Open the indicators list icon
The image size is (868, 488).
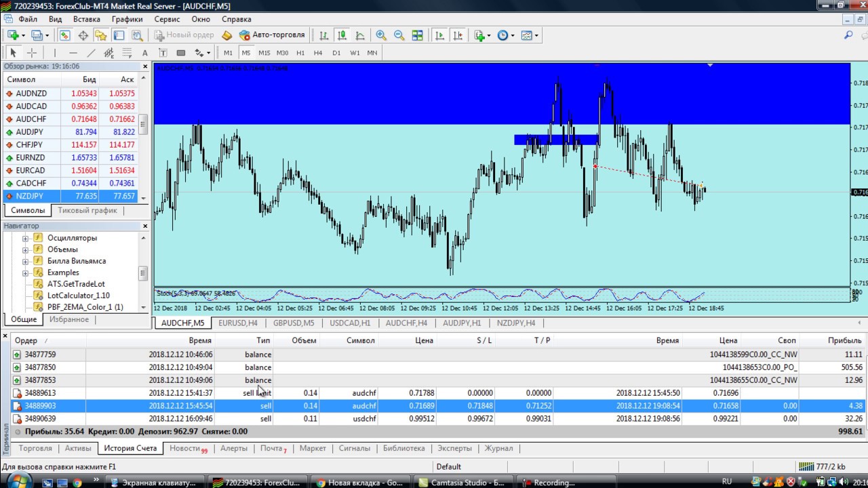(479, 35)
